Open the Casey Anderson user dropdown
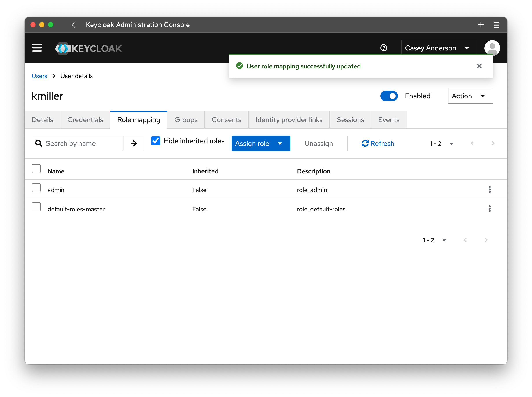Image resolution: width=532 pixels, height=397 pixels. pyautogui.click(x=439, y=48)
